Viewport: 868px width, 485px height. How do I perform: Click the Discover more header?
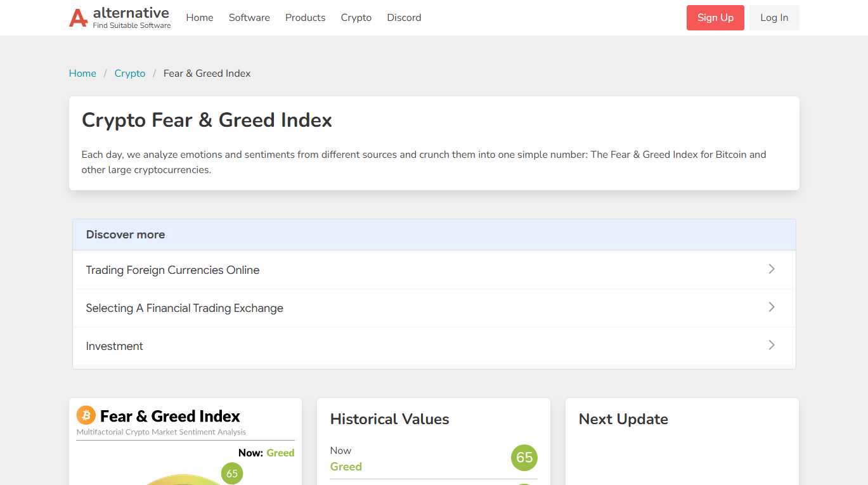pos(434,235)
